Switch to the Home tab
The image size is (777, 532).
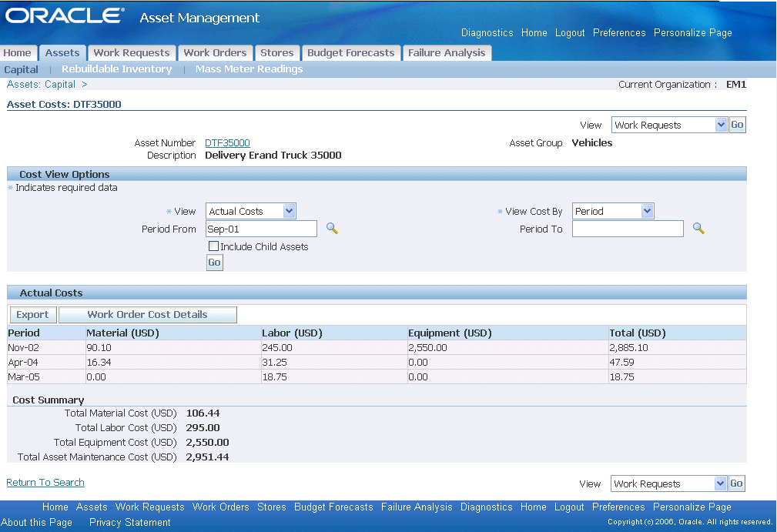point(18,52)
